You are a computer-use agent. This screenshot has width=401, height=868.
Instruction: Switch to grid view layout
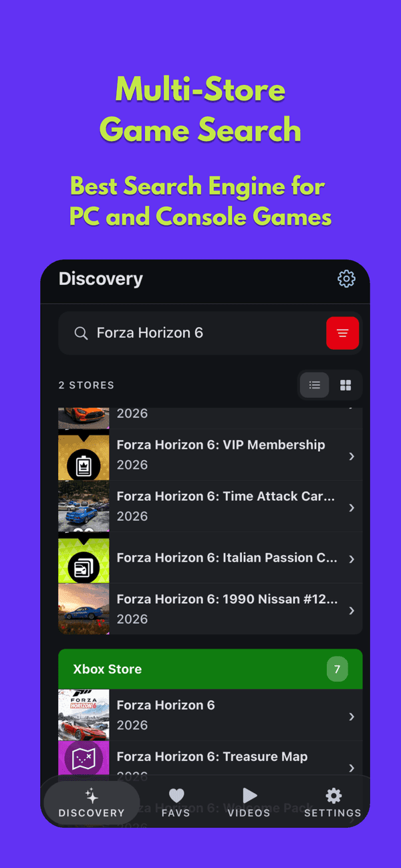click(346, 385)
